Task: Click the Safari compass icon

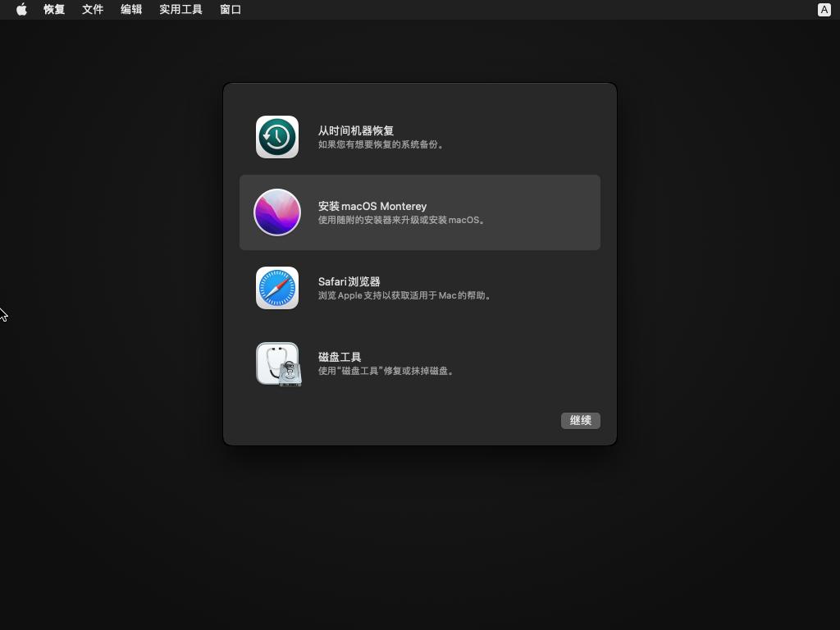Action: [x=277, y=287]
